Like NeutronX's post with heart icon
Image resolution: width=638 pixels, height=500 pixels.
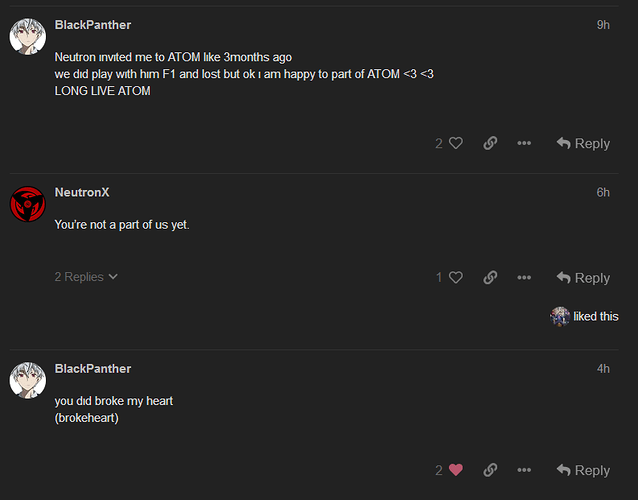coord(456,277)
